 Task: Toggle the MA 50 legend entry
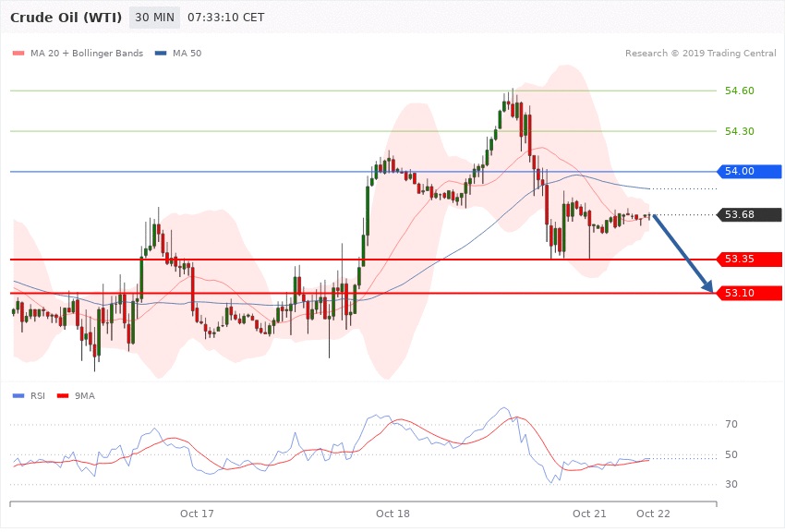point(187,54)
